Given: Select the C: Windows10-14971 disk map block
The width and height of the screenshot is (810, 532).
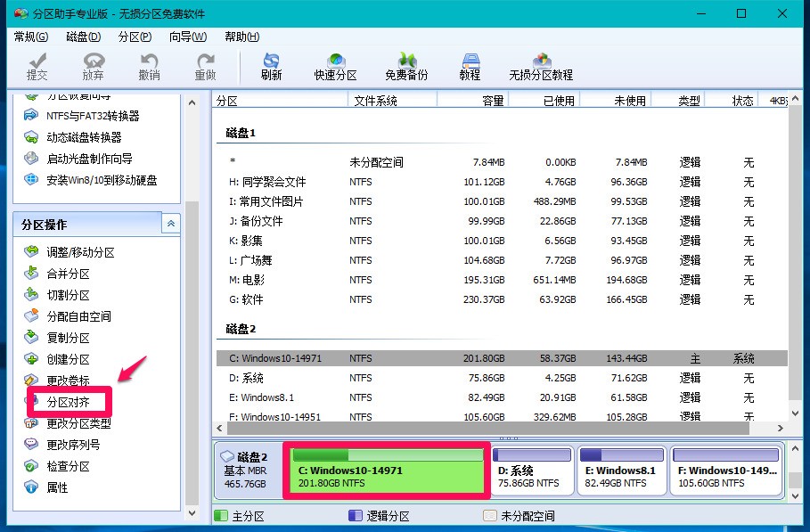Looking at the screenshot, I should [x=387, y=470].
